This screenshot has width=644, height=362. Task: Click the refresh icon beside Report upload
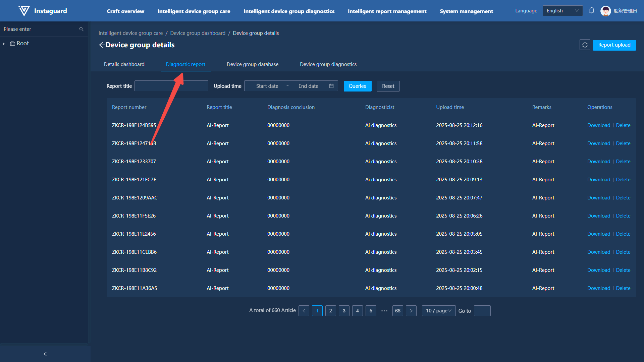(585, 45)
